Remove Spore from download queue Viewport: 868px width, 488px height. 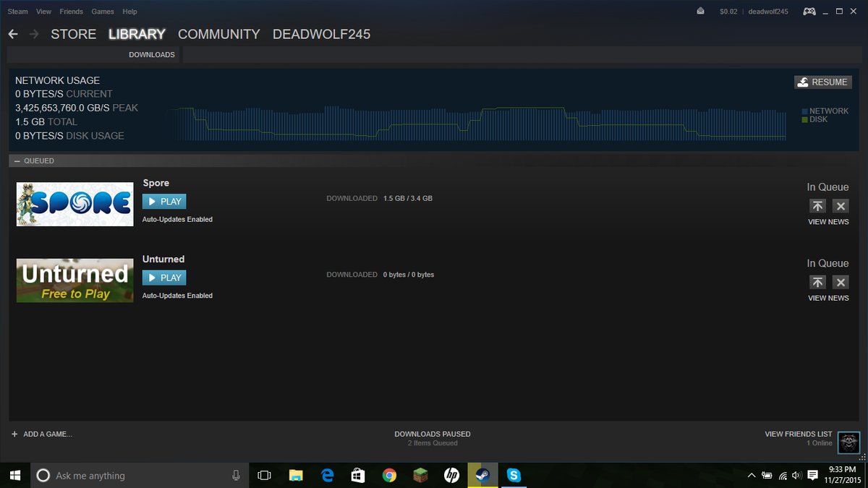tap(840, 206)
